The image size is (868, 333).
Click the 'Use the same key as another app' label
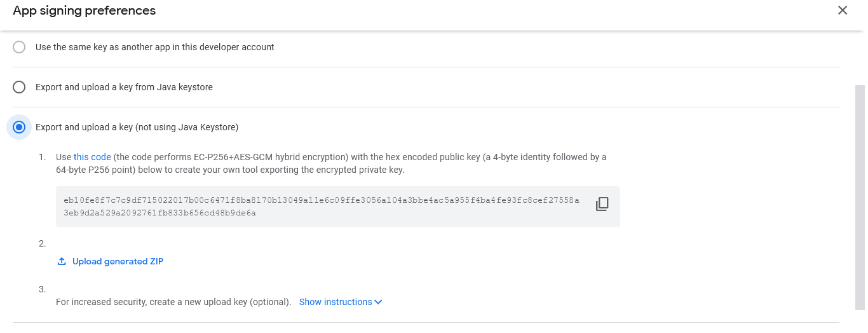pos(155,47)
